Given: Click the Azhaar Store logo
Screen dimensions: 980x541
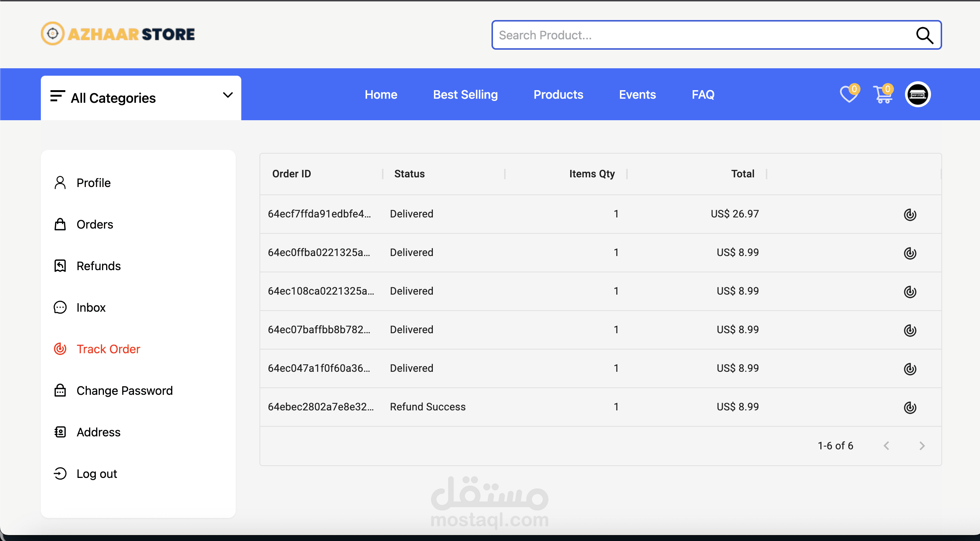Looking at the screenshot, I should coord(118,34).
